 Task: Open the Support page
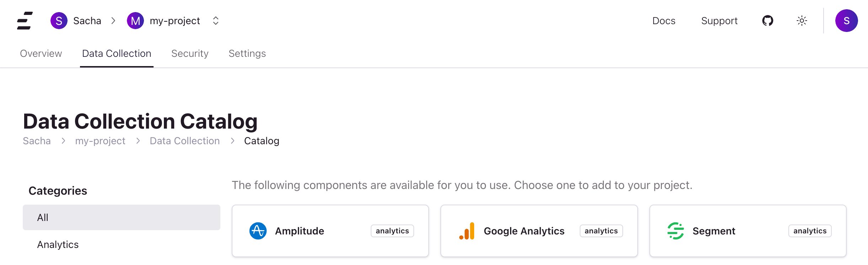point(719,21)
